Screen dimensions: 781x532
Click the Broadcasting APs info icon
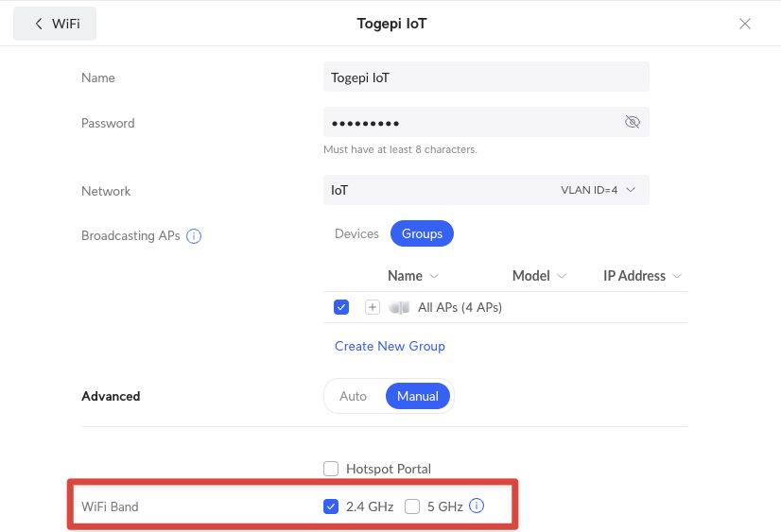point(194,236)
